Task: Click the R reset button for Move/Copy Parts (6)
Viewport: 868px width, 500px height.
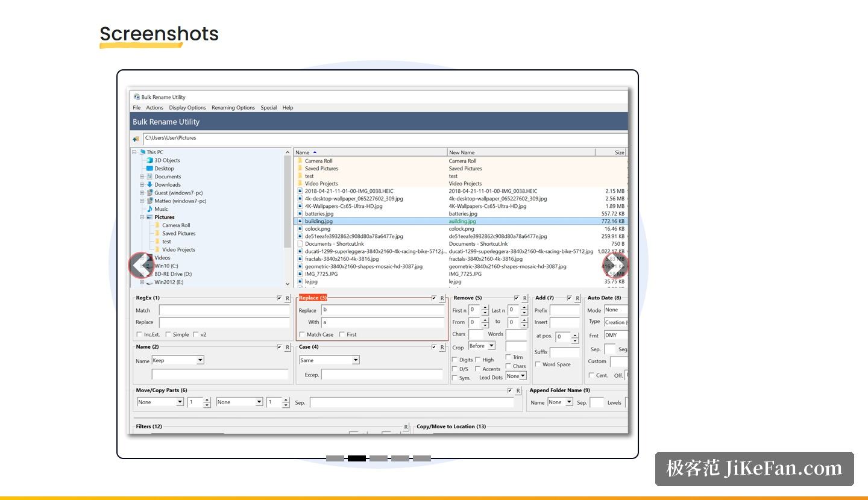Action: 518,391
